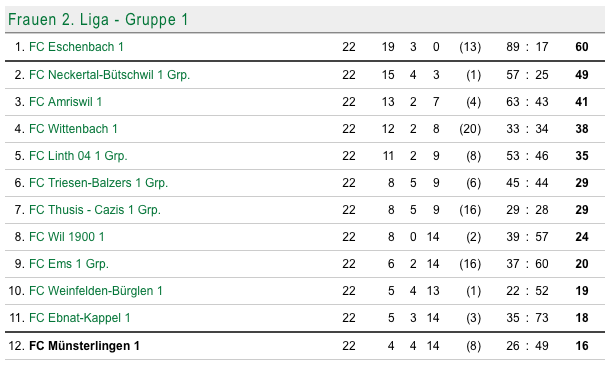Screen dimensions: 613x367
Task: Select the FC Wittenbach 1 link
Action: click(x=73, y=129)
